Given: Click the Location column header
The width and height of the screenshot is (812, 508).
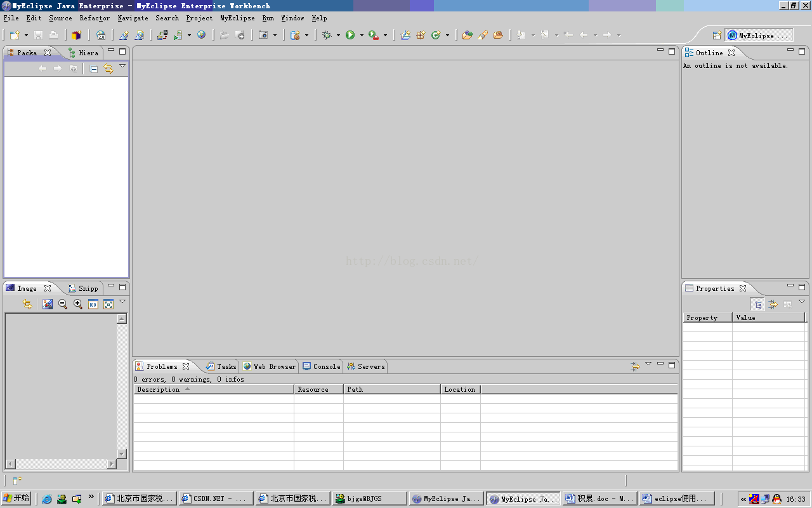Looking at the screenshot, I should click(461, 389).
